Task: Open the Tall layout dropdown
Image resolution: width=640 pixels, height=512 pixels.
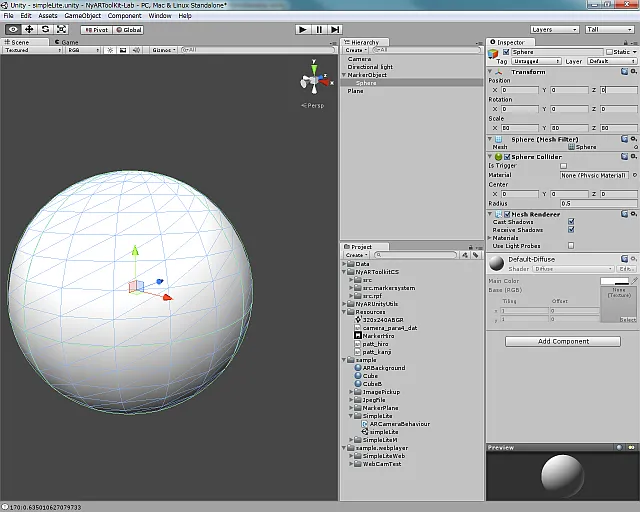Action: point(609,29)
